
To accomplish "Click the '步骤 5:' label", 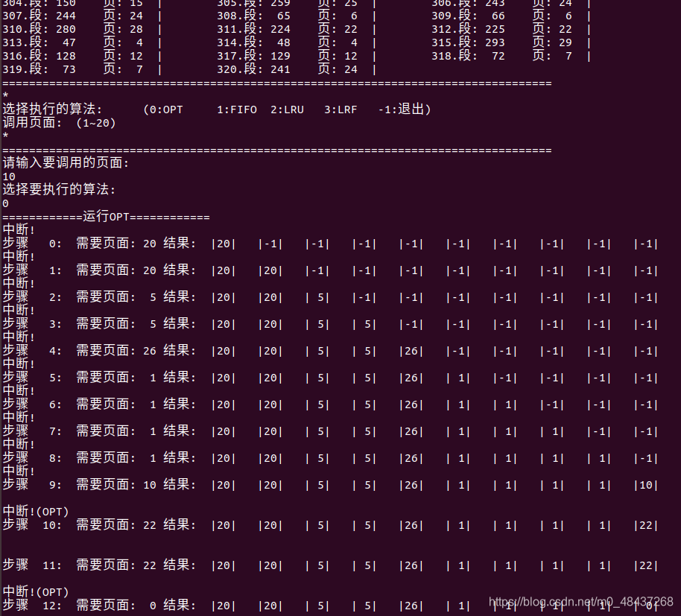I will coord(32,378).
